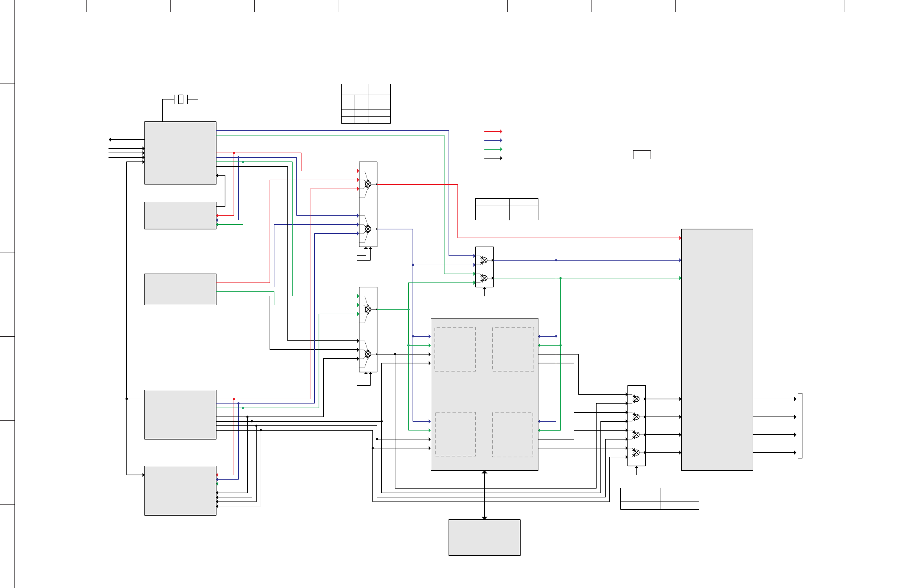909x588 pixels.
Task: Click the black arrow in the legend
Action: click(493, 158)
